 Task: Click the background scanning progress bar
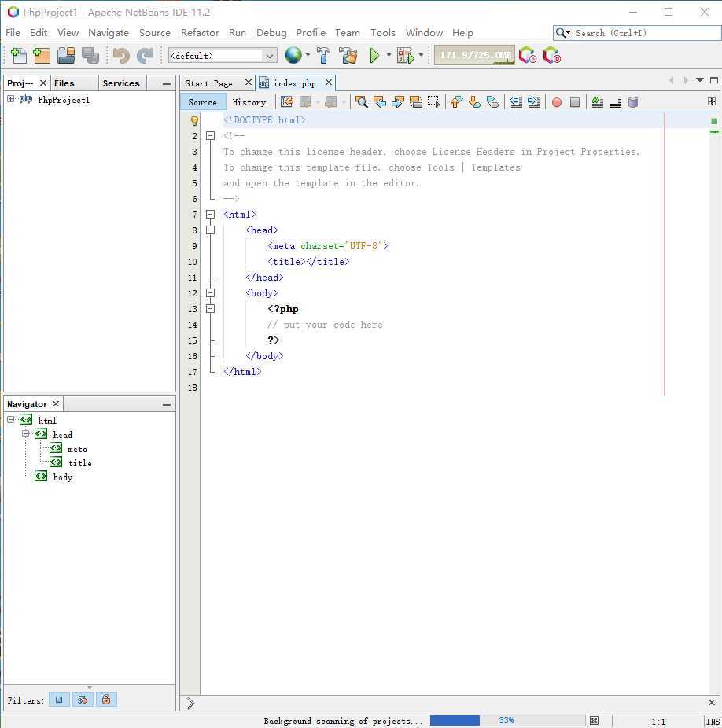coord(507,721)
